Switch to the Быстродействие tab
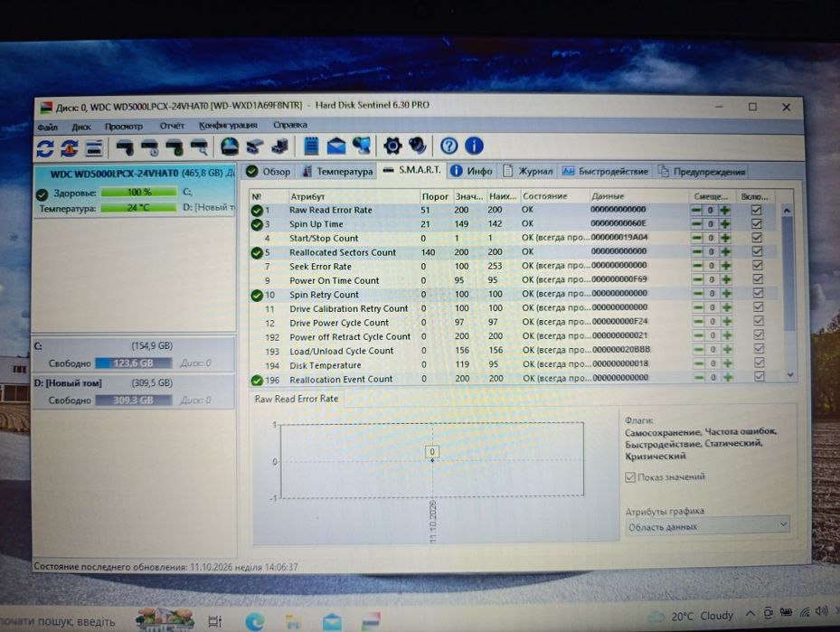The width and height of the screenshot is (840, 632). pyautogui.click(x=605, y=172)
